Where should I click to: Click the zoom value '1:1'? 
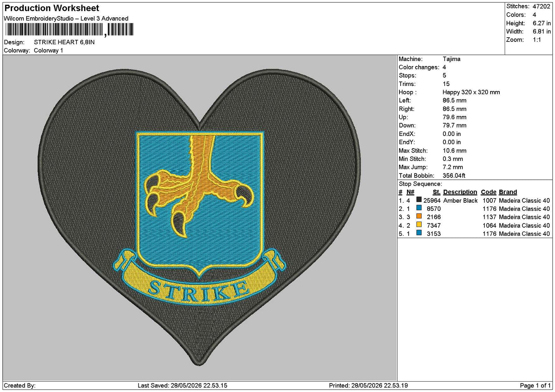[537, 40]
